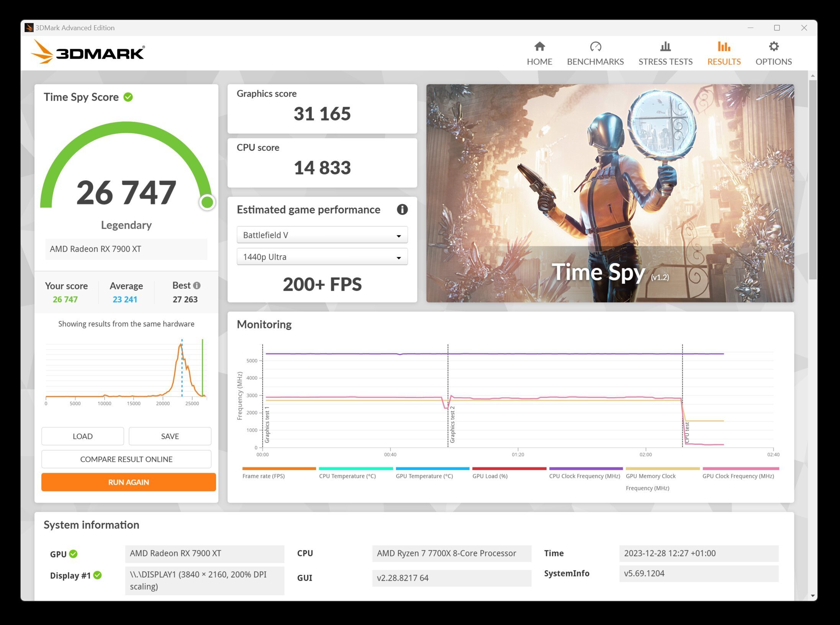Click the Time value 2023-12-28 12:27
840x625 pixels.
tap(699, 553)
